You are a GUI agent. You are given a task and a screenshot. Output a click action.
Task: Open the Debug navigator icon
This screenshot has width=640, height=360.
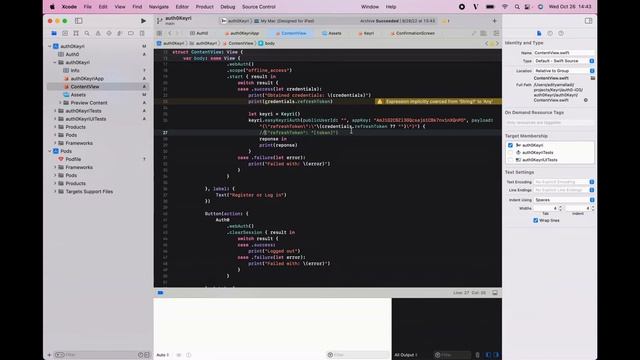[120, 33]
